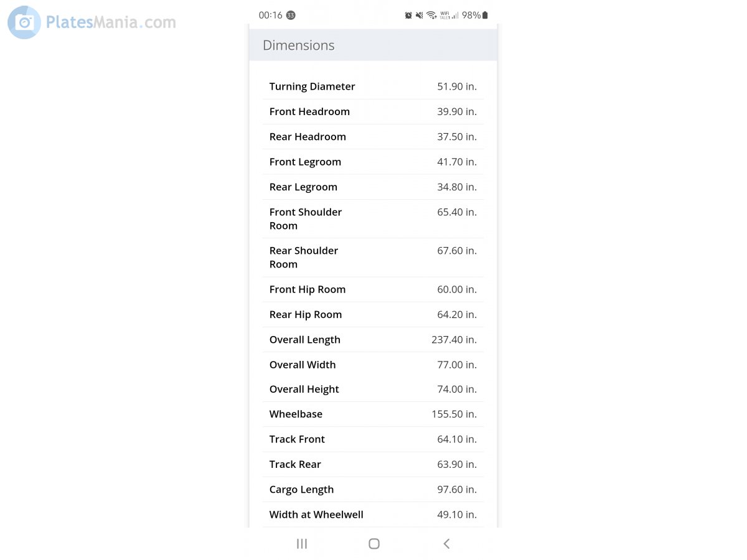Tap the 00:16 status bar clock
The height and width of the screenshot is (560, 747).
tap(270, 15)
